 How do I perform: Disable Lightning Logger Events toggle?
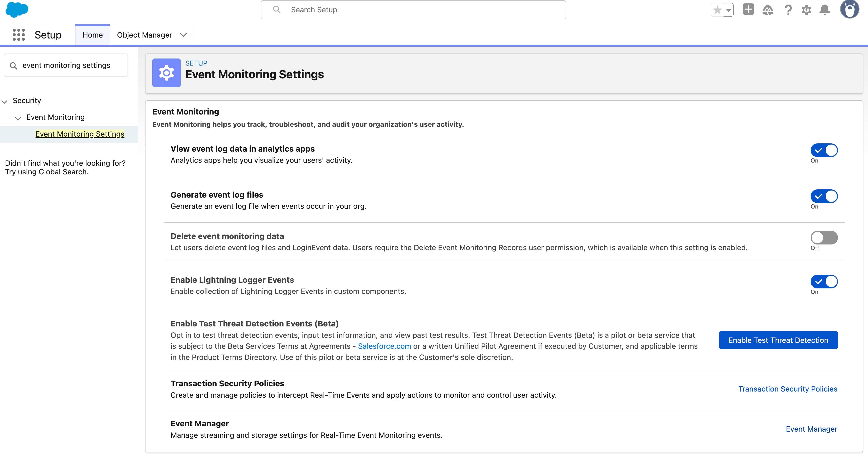(824, 282)
